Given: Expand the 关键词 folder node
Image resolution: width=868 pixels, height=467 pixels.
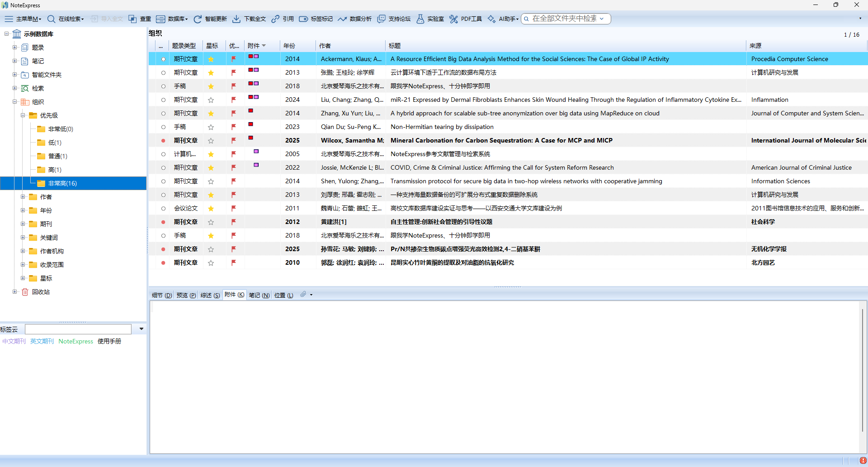Looking at the screenshot, I should point(23,238).
